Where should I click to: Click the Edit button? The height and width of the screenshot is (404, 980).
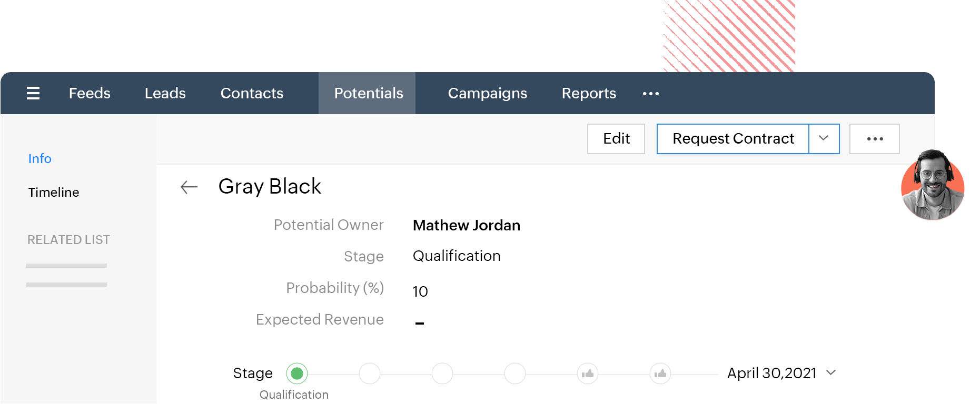click(616, 139)
